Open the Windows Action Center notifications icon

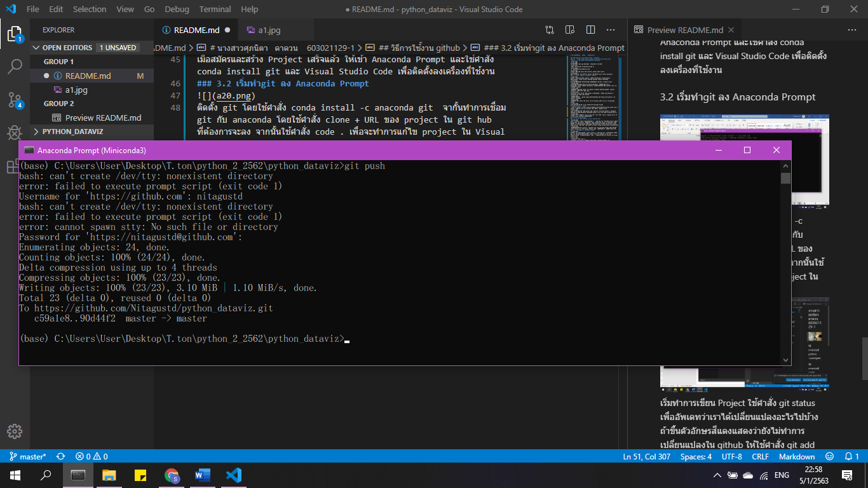tap(846, 475)
